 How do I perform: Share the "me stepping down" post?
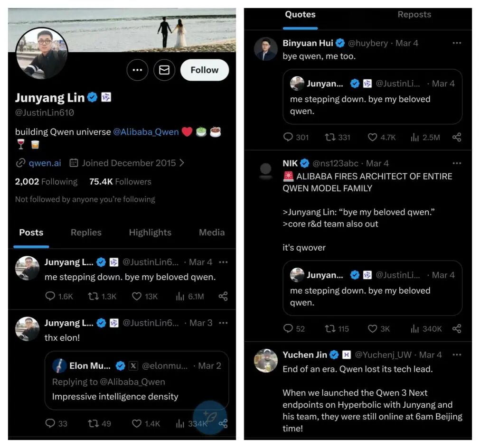tap(223, 296)
